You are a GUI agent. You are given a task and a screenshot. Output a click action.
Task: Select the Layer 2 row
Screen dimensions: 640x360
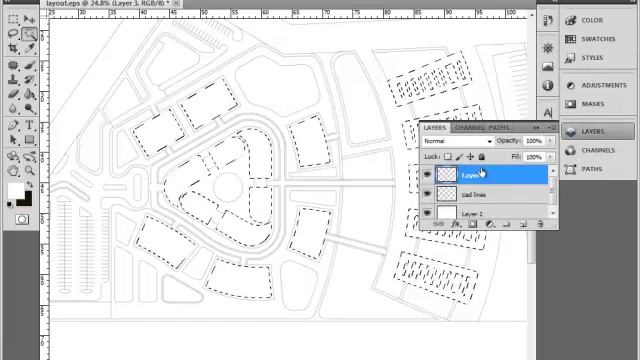click(491, 212)
